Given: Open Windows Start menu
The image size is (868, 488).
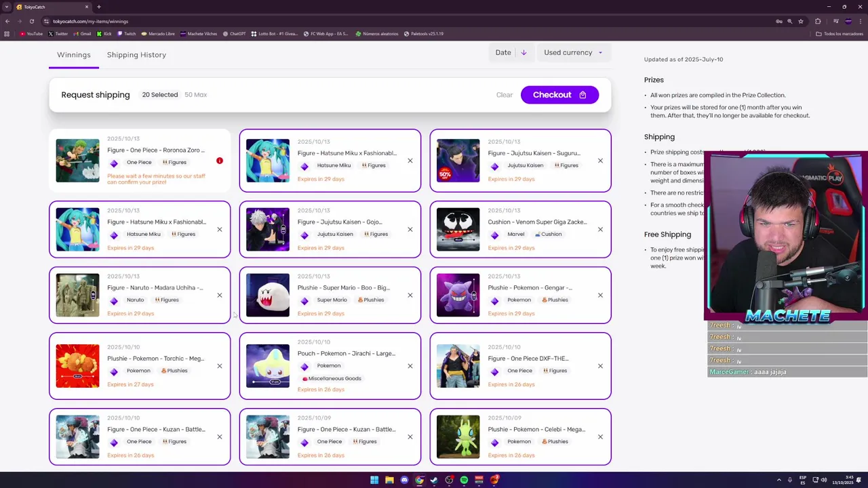Looking at the screenshot, I should pos(374,480).
